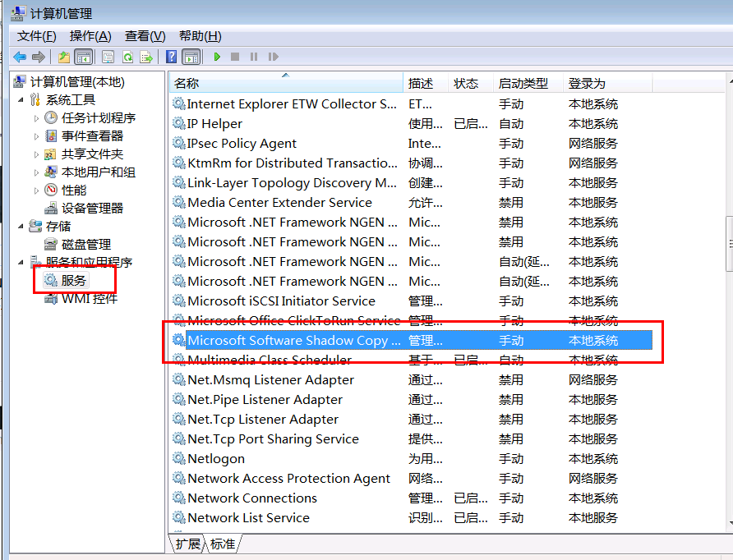Collapse the 服务和应用程序 tree node
This screenshot has height=560, width=733.
pyautogui.click(x=21, y=262)
